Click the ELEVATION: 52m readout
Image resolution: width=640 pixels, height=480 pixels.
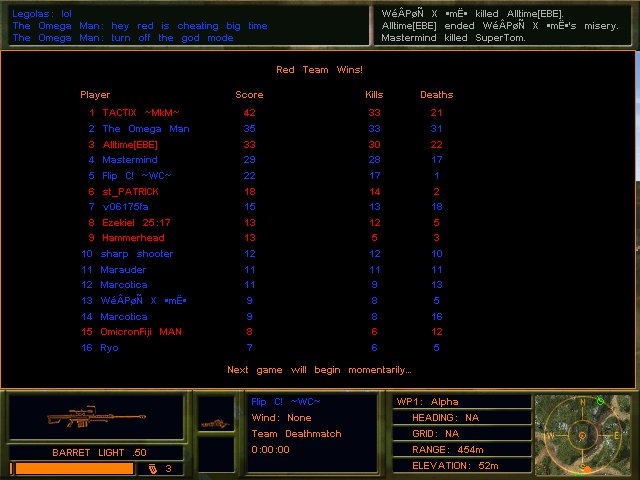tap(460, 466)
